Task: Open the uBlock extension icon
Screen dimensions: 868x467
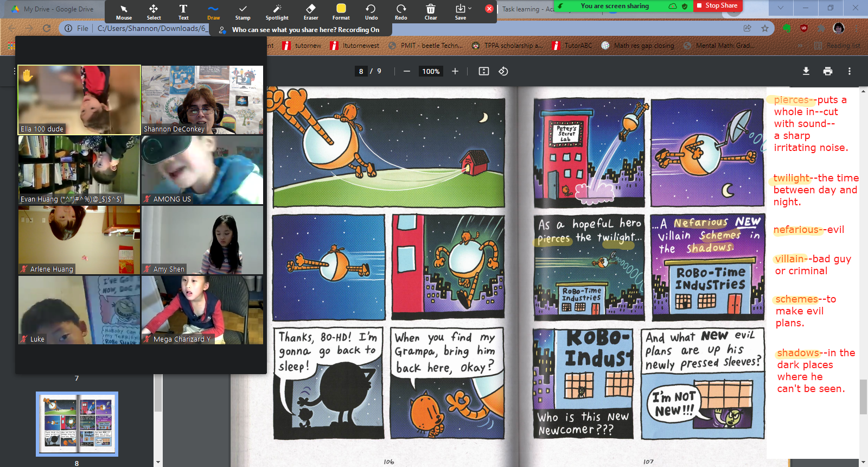Action: [x=804, y=28]
